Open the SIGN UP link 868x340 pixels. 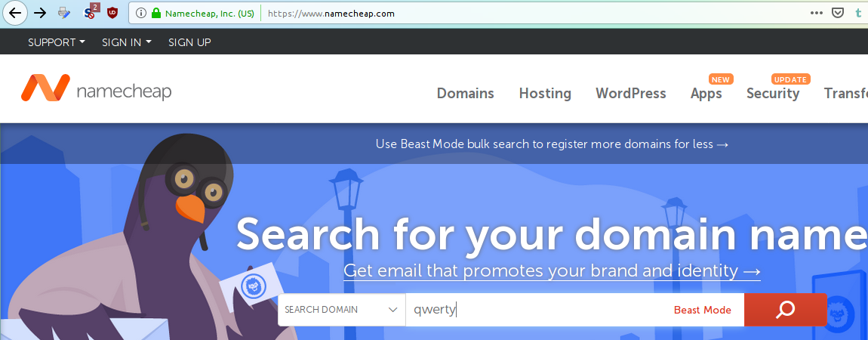click(x=189, y=42)
